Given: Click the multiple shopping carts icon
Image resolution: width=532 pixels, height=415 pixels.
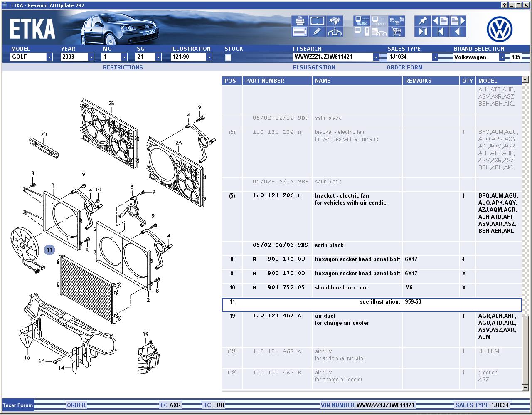Looking at the screenshot, I should (397, 21).
